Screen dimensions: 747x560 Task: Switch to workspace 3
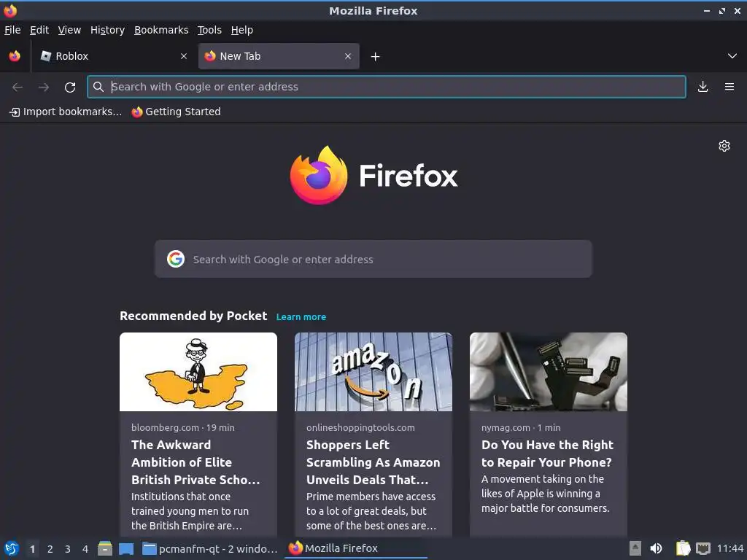pos(68,549)
